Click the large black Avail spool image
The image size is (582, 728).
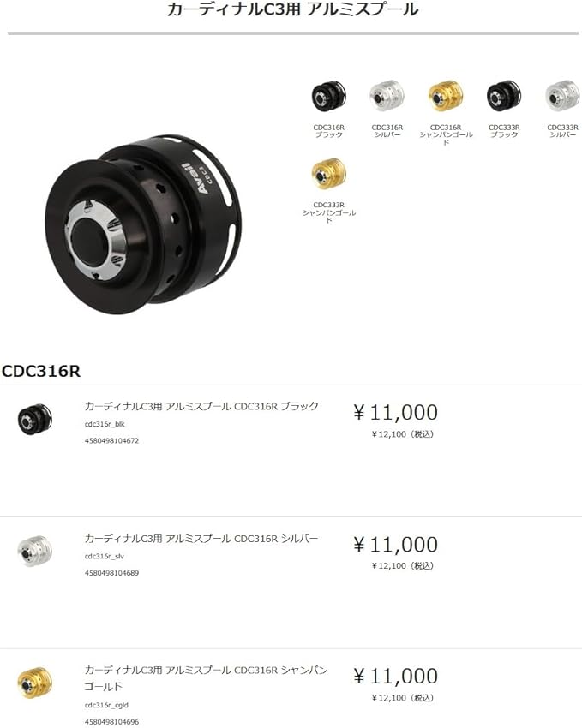coord(143,224)
